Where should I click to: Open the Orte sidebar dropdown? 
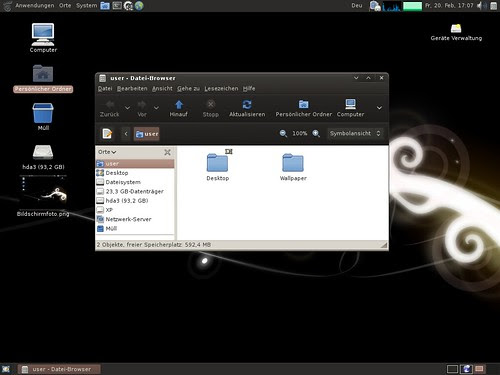tap(107, 152)
